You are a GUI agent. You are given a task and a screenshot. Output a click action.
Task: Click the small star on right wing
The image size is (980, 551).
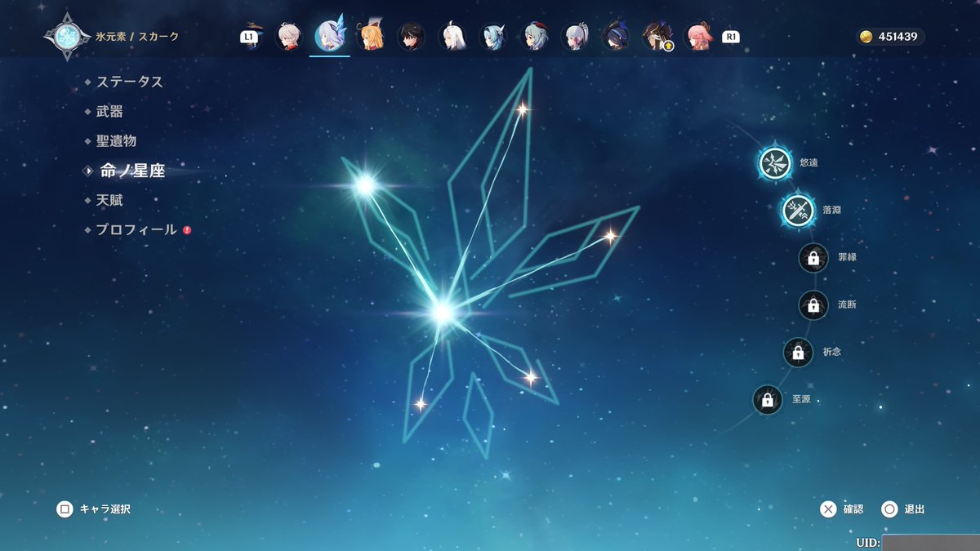click(x=609, y=236)
